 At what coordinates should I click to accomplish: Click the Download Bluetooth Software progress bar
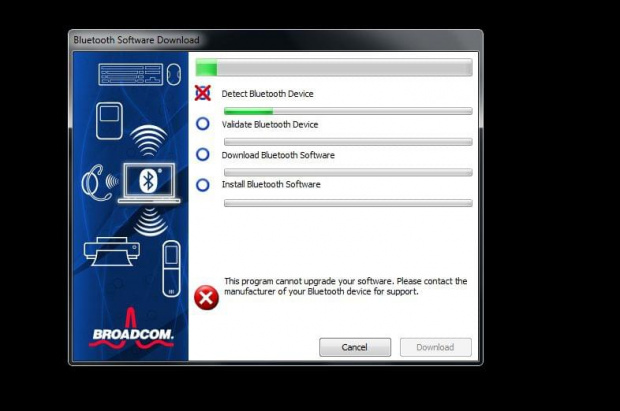click(x=348, y=172)
